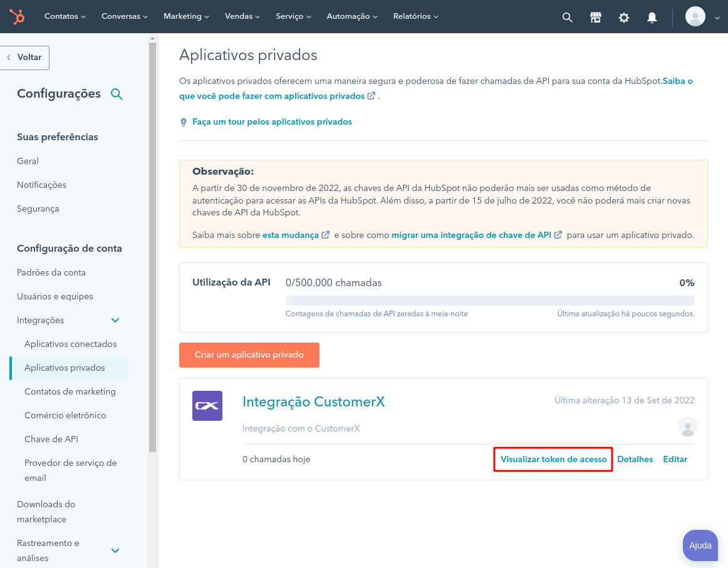The height and width of the screenshot is (568, 728).
Task: Open Padrões da conta
Action: click(51, 272)
